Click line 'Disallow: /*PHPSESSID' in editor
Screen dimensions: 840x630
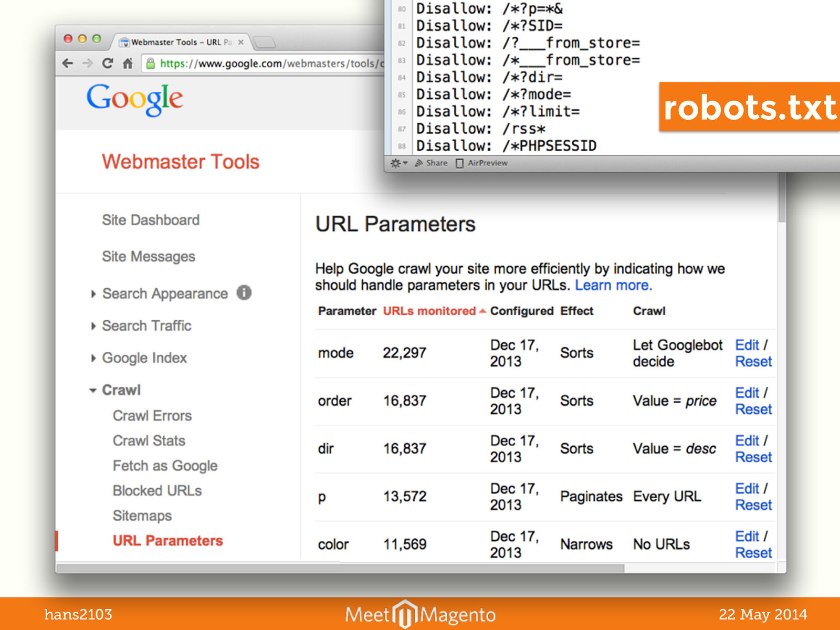(x=506, y=146)
